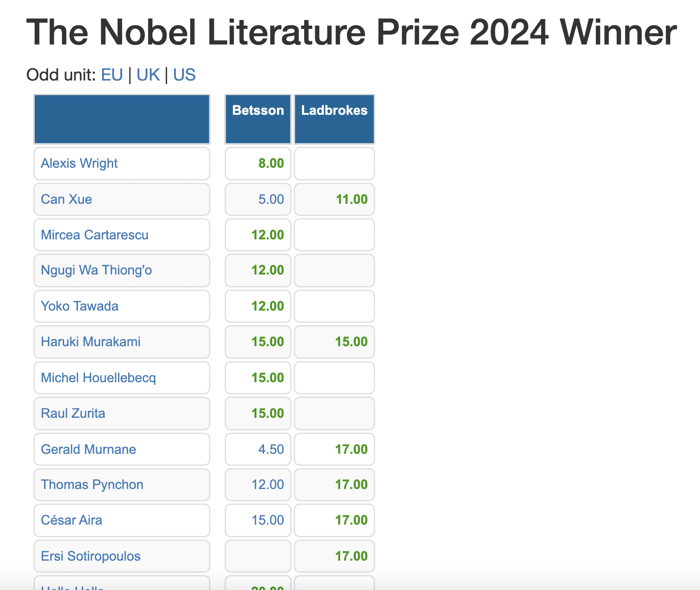The width and height of the screenshot is (700, 590).
Task: Click the Ladbrokes column header
Action: point(334,110)
